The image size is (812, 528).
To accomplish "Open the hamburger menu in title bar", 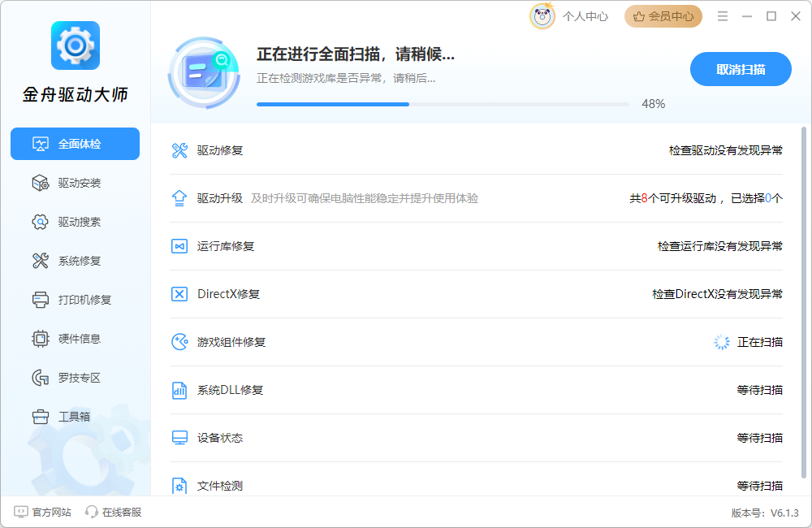I will pyautogui.click(x=723, y=16).
